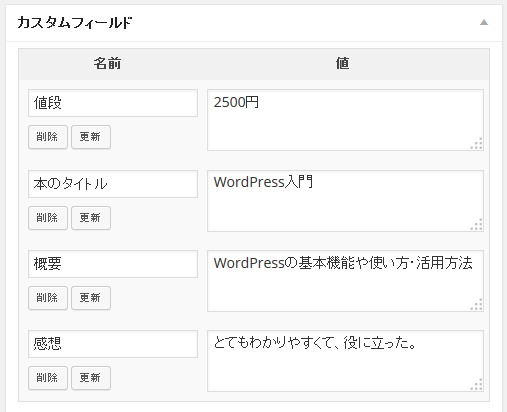
Task: Click the WordPress入門 value textarea
Action: point(345,201)
